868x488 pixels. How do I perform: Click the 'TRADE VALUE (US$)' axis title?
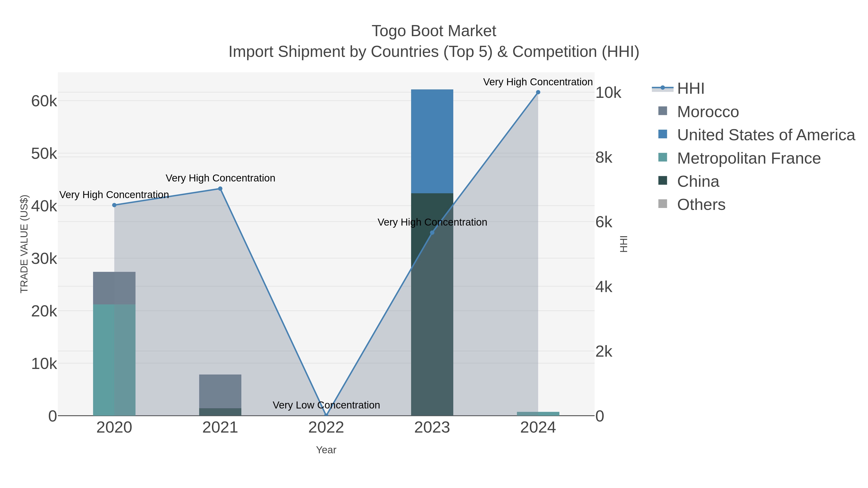coord(24,244)
